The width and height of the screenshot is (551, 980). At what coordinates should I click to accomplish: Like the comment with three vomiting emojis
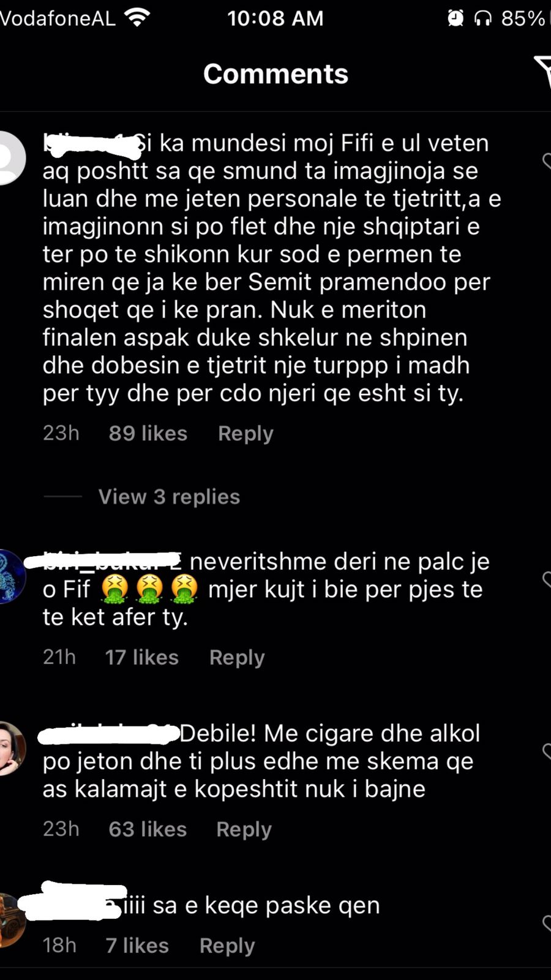click(x=547, y=579)
